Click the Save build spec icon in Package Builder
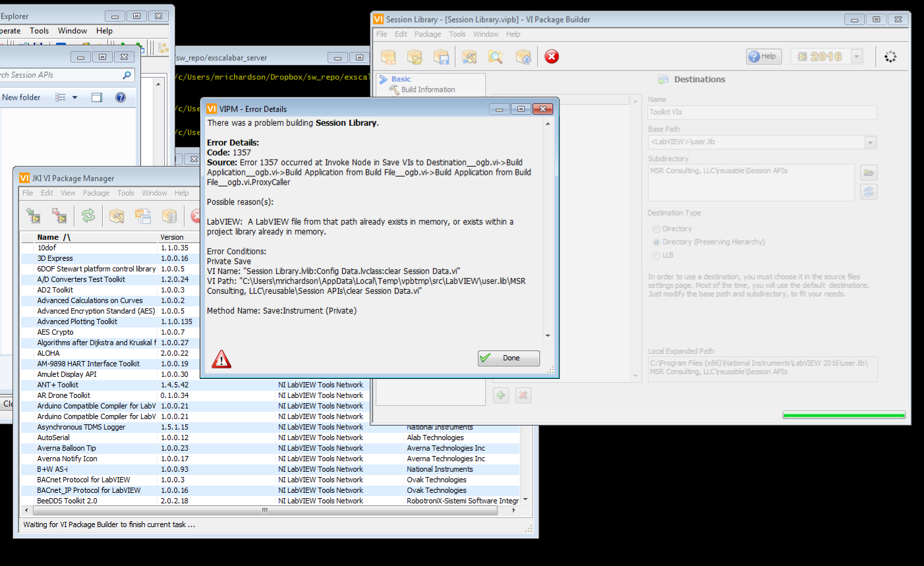Screen dimensions: 924x566 [442, 57]
